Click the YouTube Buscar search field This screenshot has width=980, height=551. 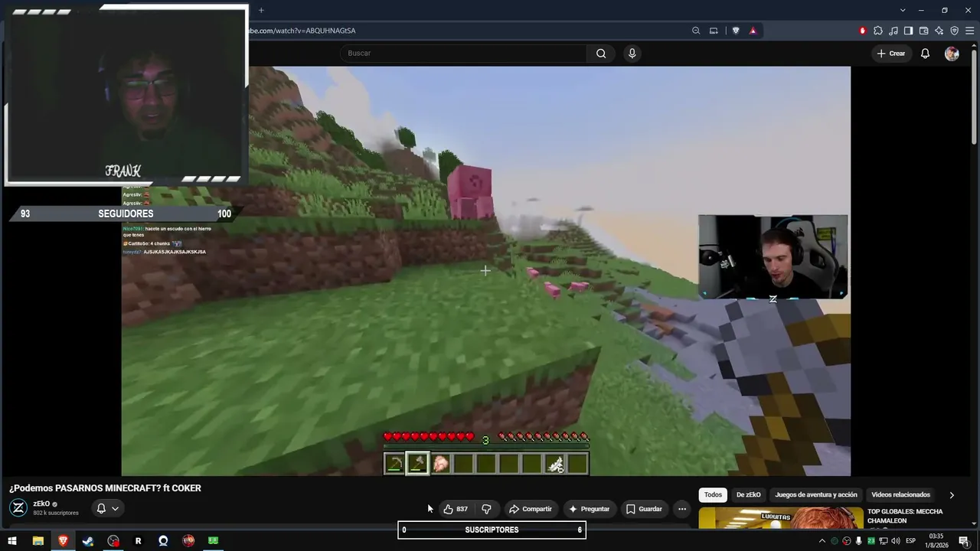pos(463,54)
